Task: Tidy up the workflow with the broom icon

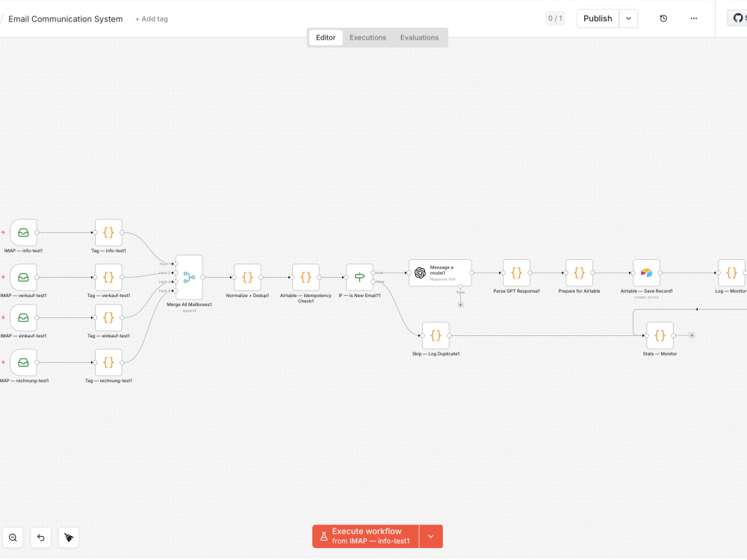Action: 69,538
